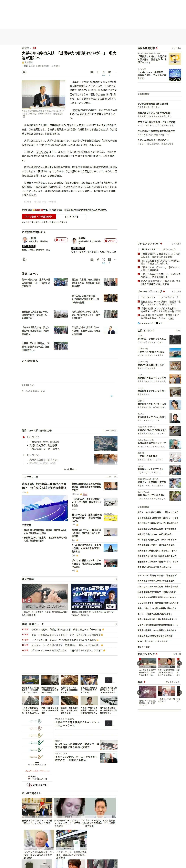Viewport: 186px width, 868px height.
Task: Share article by mail icon at top
Action: (x=92, y=72)
